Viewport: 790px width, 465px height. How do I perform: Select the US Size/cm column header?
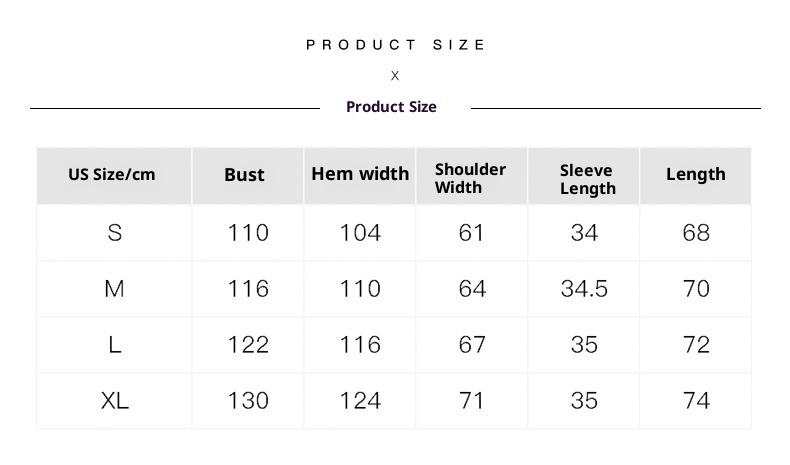[112, 175]
